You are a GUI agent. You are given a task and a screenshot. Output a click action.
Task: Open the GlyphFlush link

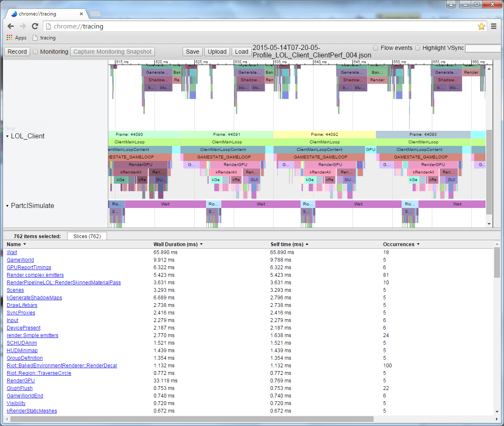tap(20, 388)
